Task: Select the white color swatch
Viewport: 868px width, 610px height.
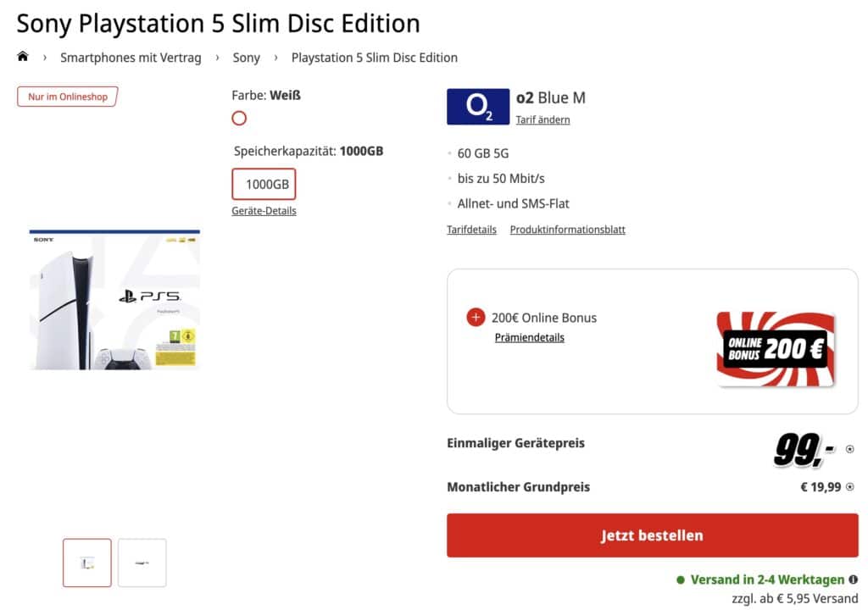Action: coord(239,118)
